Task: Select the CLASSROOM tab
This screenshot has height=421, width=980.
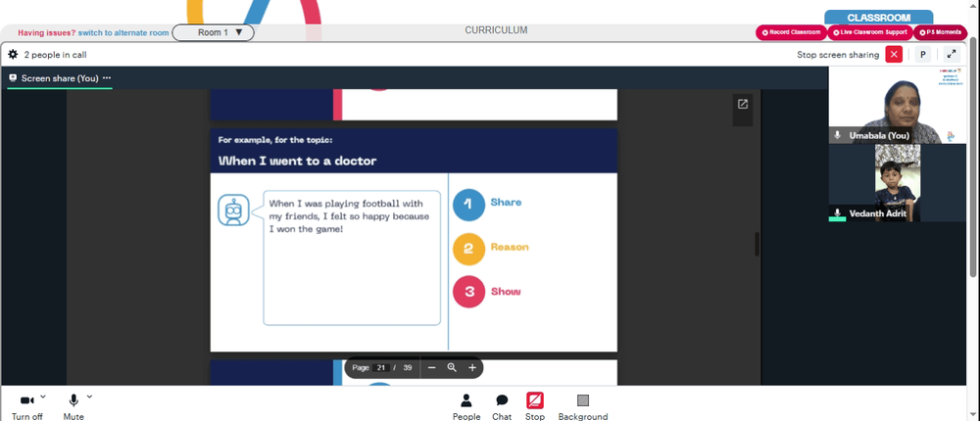Action: pyautogui.click(x=879, y=18)
